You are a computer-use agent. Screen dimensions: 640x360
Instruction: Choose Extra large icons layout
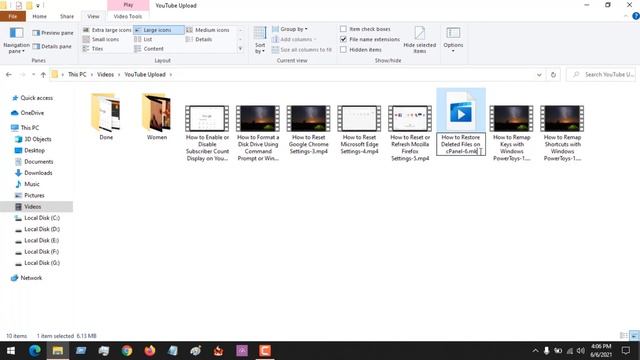[107, 30]
